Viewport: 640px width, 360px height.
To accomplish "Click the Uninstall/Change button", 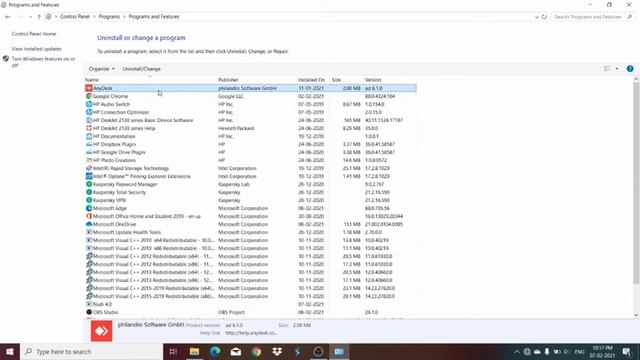I will [x=141, y=69].
